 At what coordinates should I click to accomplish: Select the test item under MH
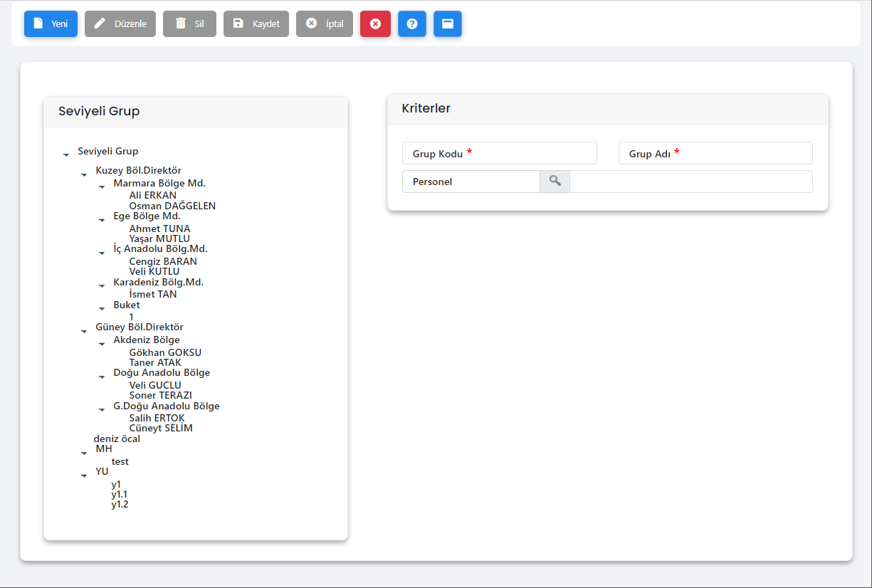click(120, 461)
